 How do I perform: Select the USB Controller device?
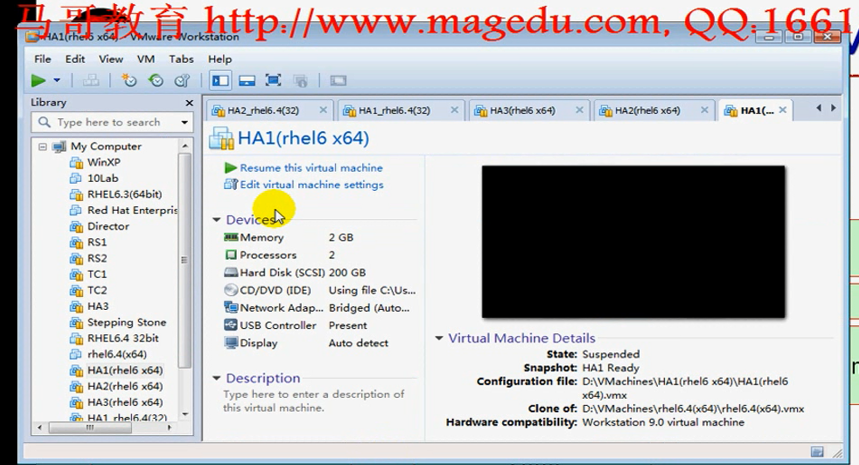(320, 325)
